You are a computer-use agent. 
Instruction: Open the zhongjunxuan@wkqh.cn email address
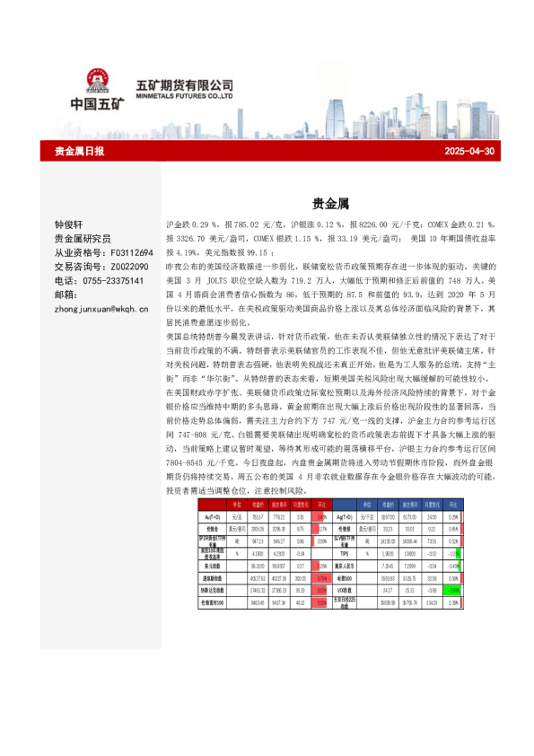[x=101, y=309]
